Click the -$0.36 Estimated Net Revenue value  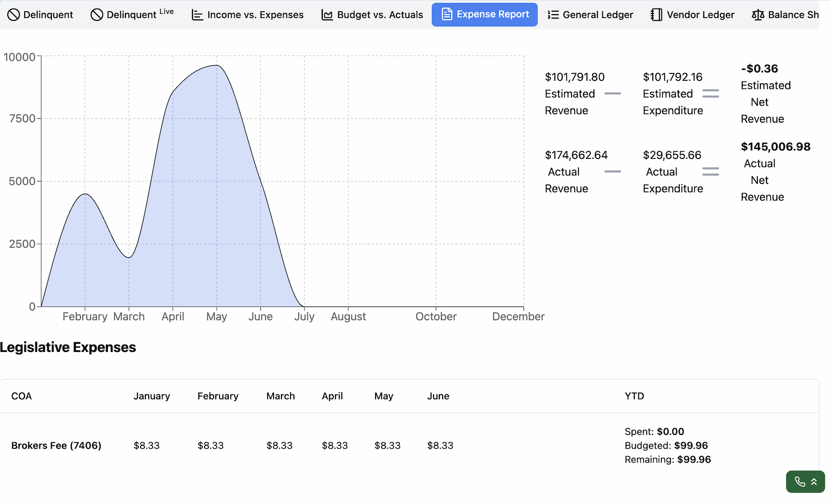[760, 69]
